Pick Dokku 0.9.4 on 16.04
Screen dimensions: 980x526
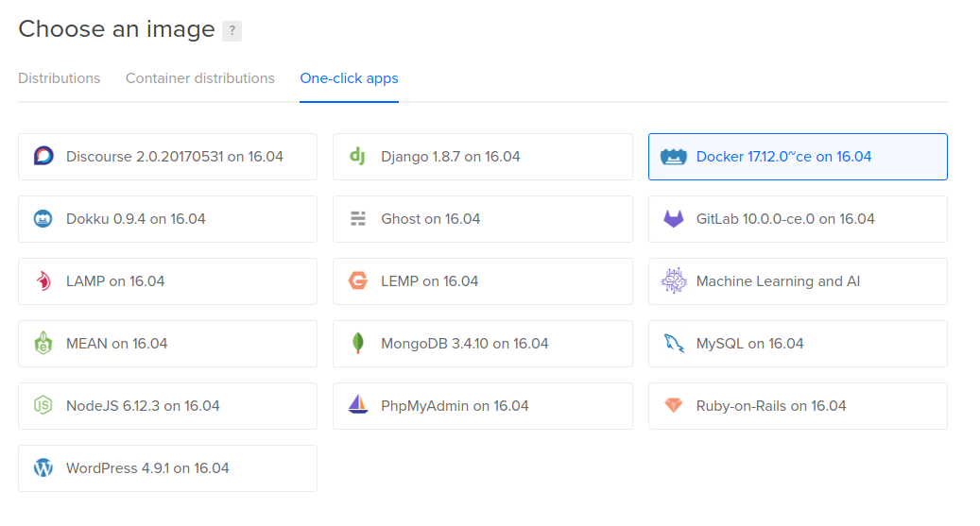pos(167,219)
